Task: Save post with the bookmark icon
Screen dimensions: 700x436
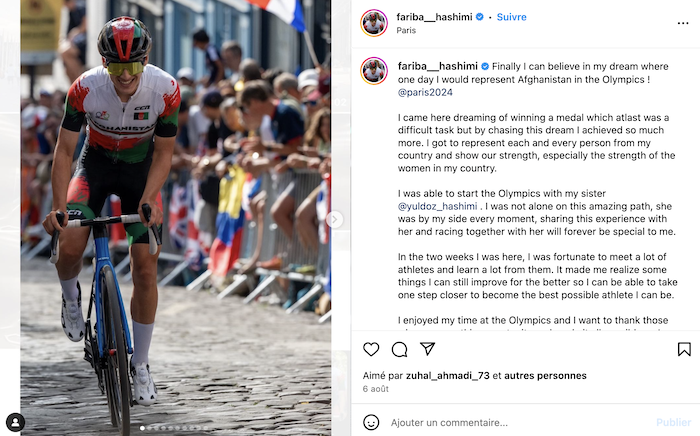Action: tap(684, 349)
